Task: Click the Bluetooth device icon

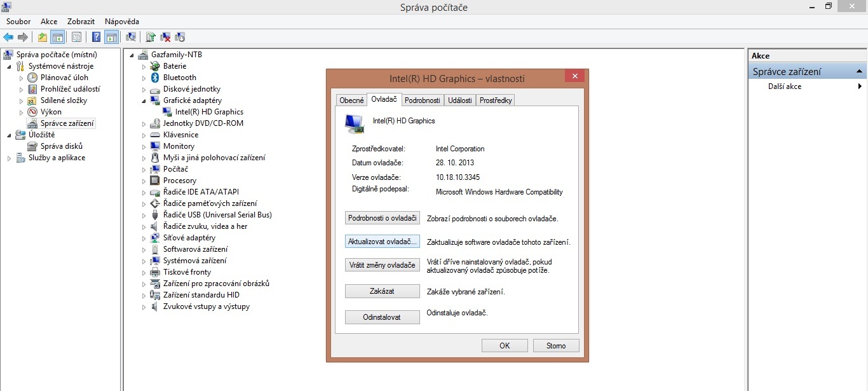Action: point(155,78)
